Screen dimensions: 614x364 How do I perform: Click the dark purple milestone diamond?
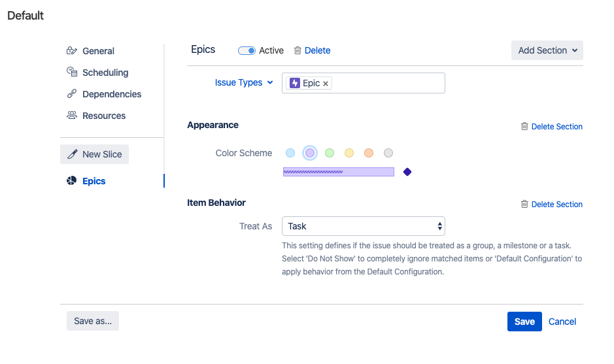407,172
